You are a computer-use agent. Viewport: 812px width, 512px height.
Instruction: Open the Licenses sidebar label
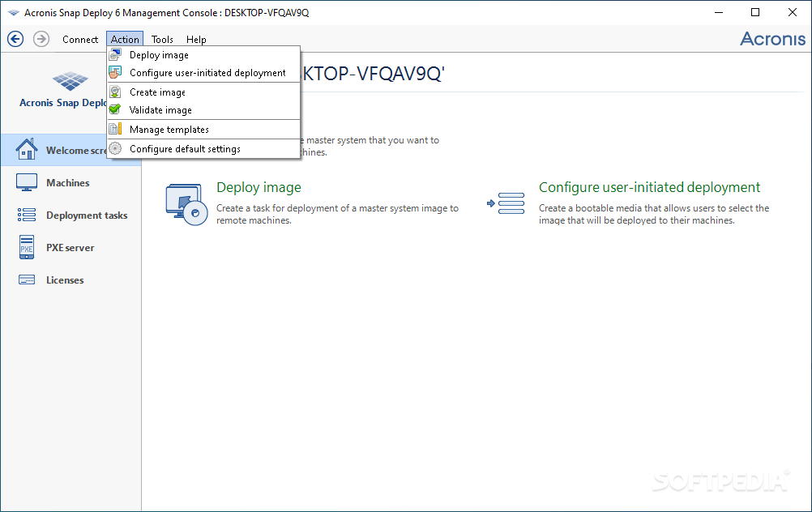pos(65,280)
